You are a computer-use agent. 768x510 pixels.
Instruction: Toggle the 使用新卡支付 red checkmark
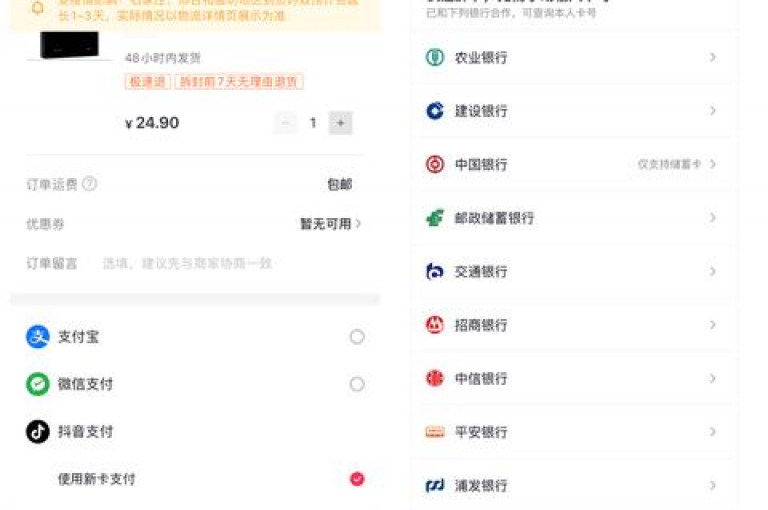(x=357, y=479)
